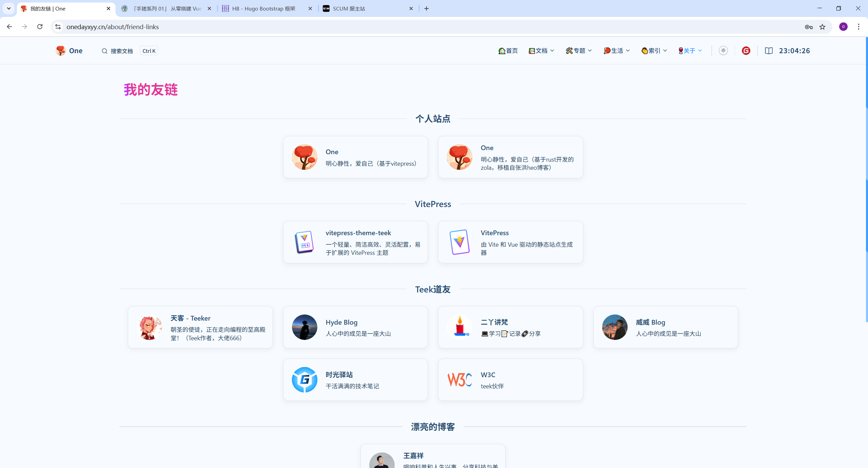Toggle the light/dark theme switch

[x=723, y=50]
